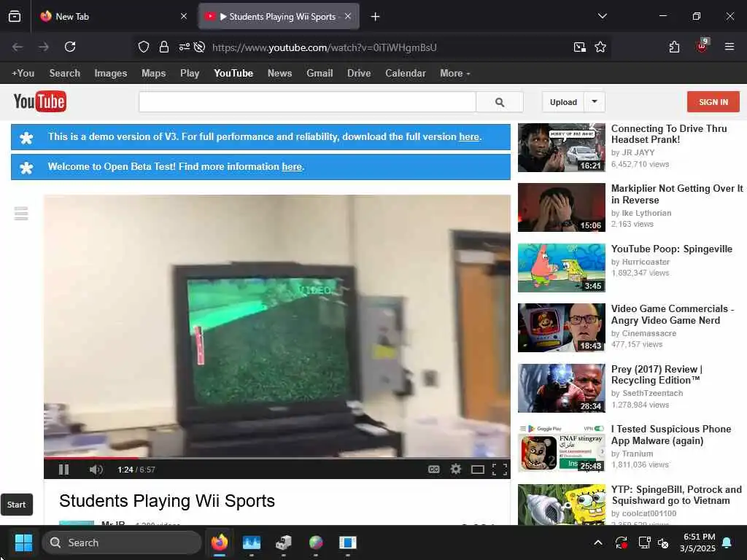The width and height of the screenshot is (747, 560).
Task: Click the magnifying glass search button
Action: point(499,102)
